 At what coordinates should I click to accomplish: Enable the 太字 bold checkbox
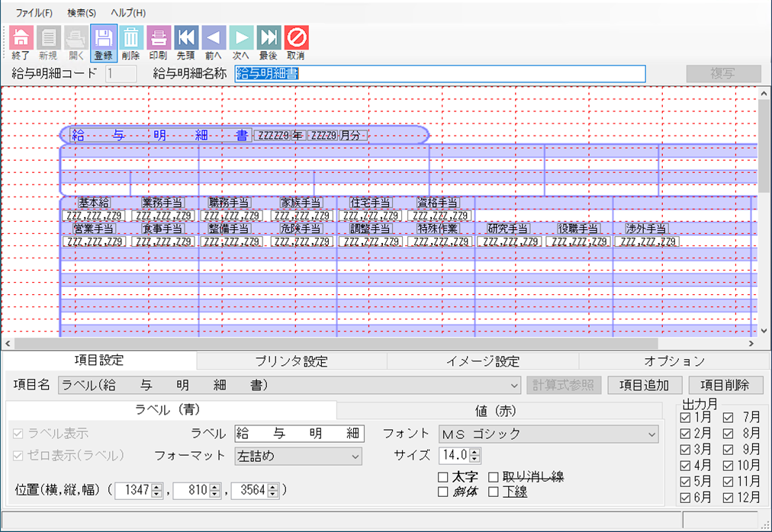tap(443, 477)
